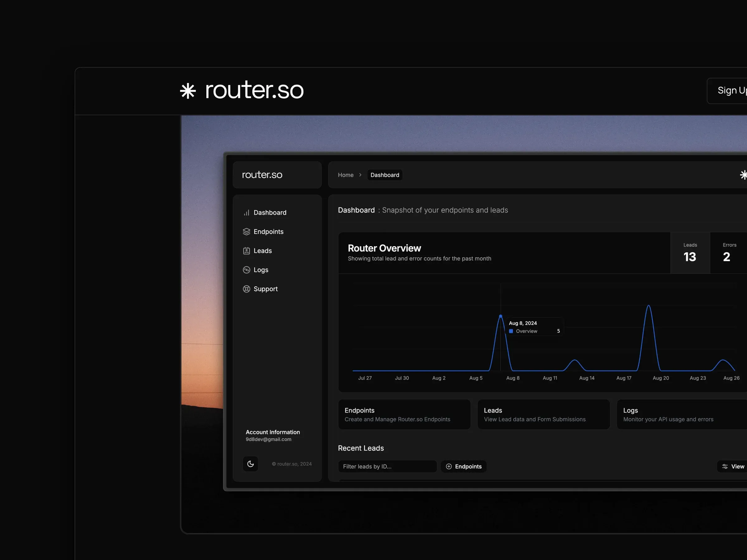Select the Errors 2 chart tab
747x560 pixels.
pyautogui.click(x=728, y=253)
